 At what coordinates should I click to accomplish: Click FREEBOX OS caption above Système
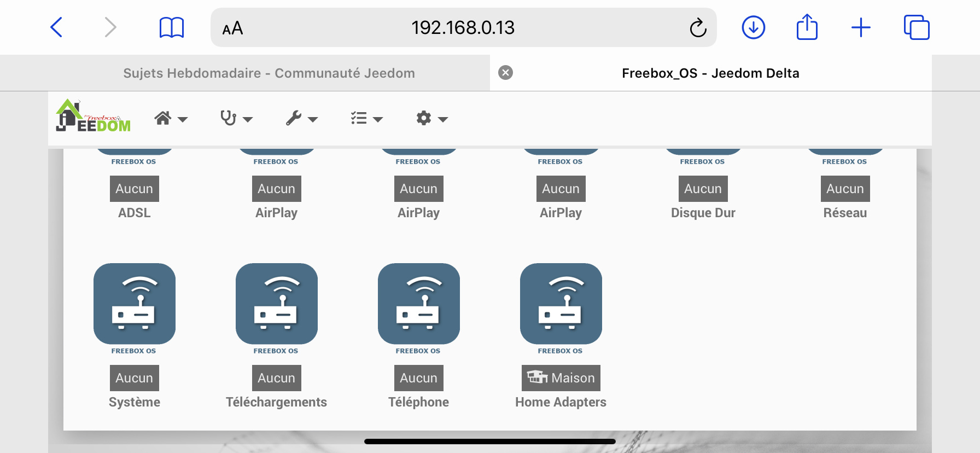(x=134, y=351)
